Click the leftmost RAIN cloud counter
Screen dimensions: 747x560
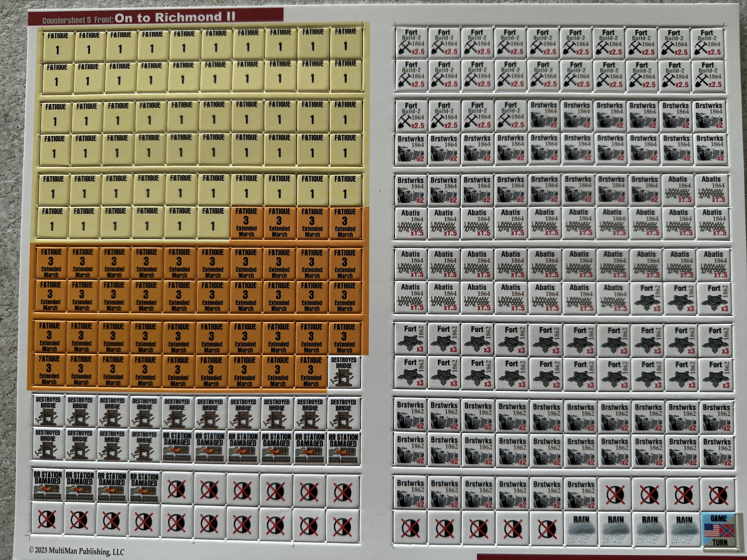[x=581, y=529]
